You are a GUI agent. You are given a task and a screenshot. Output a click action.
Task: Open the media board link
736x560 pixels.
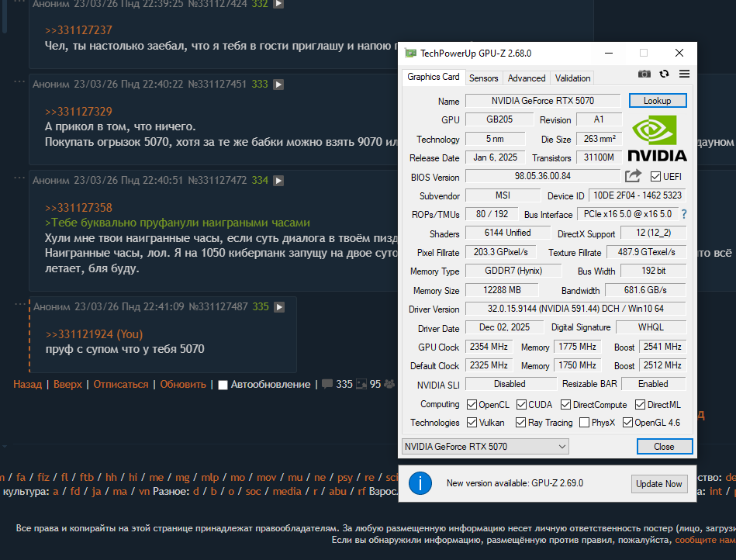pyautogui.click(x=287, y=492)
